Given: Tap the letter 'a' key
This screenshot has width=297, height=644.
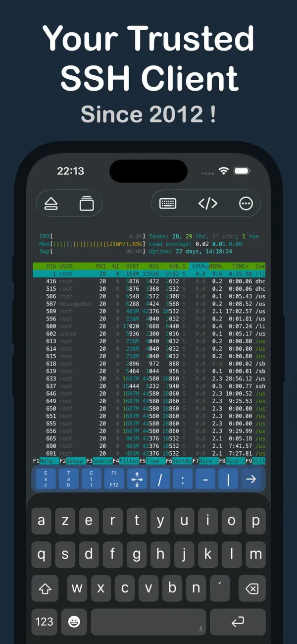Looking at the screenshot, I should coord(41,521).
